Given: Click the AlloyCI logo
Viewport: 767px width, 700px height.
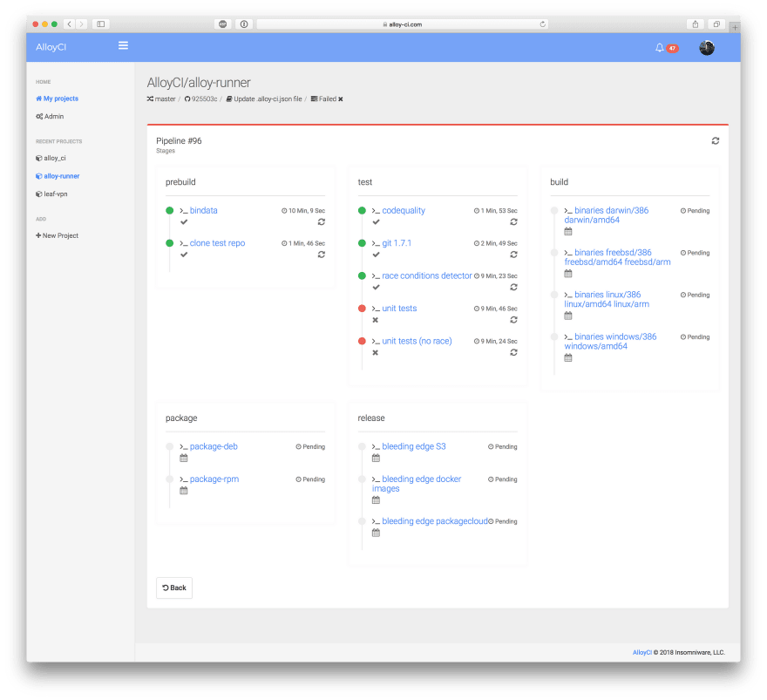Looking at the screenshot, I should 51,47.
